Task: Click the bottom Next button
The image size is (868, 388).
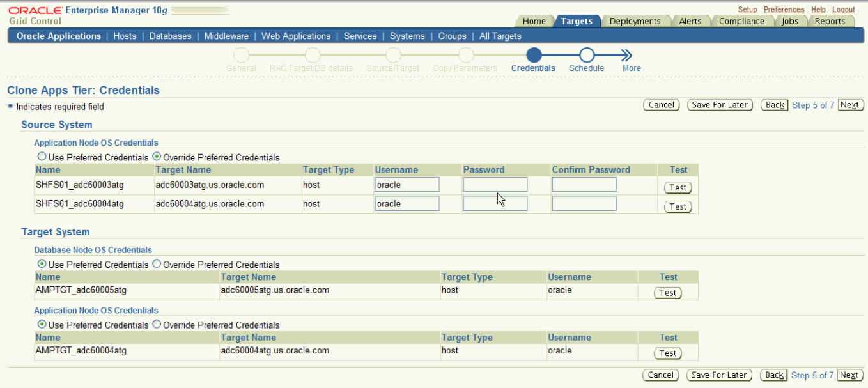Action: coord(849,375)
